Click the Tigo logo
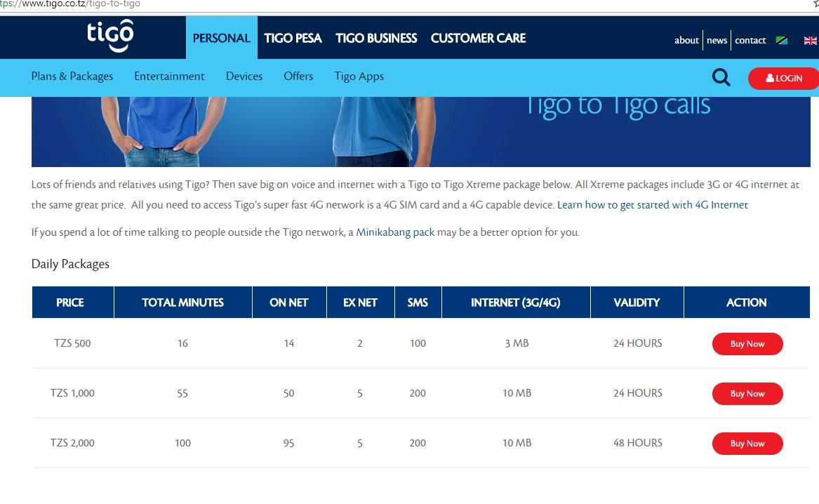 click(110, 36)
